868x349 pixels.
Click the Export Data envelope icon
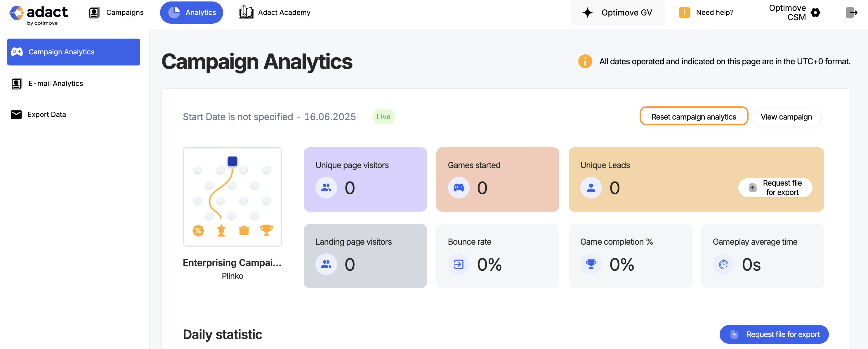(16, 115)
